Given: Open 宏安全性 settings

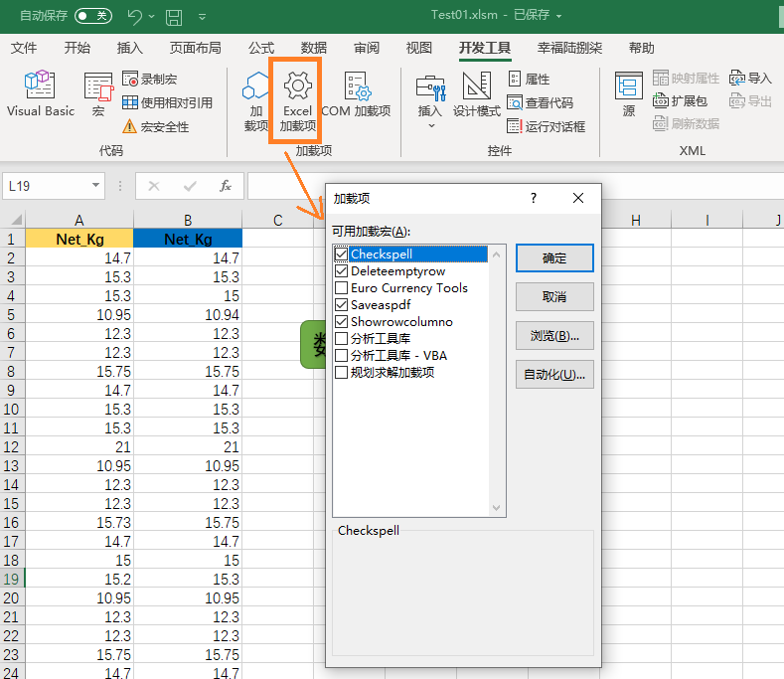Looking at the screenshot, I should [155, 126].
